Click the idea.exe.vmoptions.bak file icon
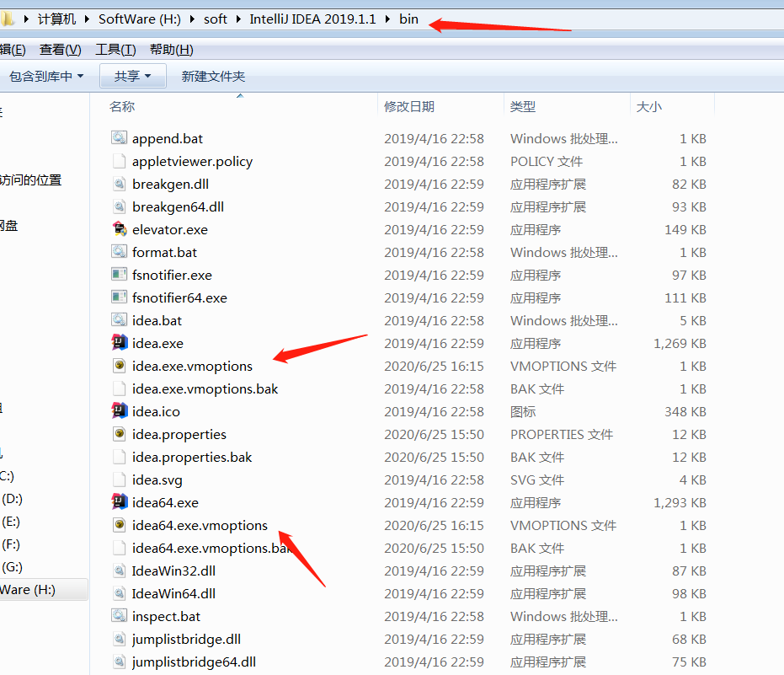784x675 pixels. (119, 388)
